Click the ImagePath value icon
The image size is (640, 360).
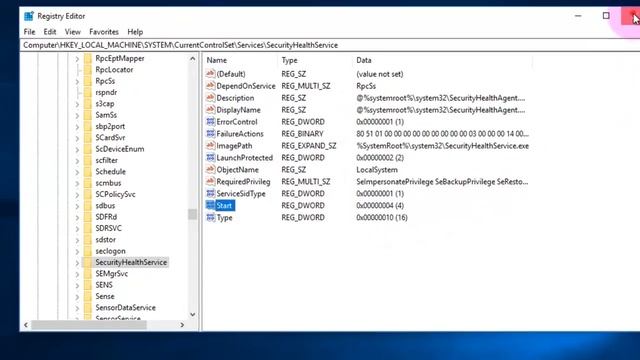coord(210,145)
